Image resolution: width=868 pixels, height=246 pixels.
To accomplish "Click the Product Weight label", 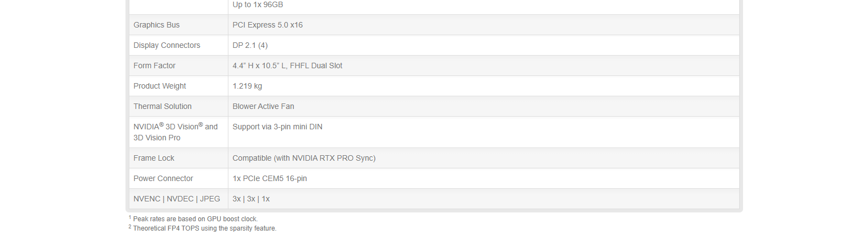I will tap(160, 86).
